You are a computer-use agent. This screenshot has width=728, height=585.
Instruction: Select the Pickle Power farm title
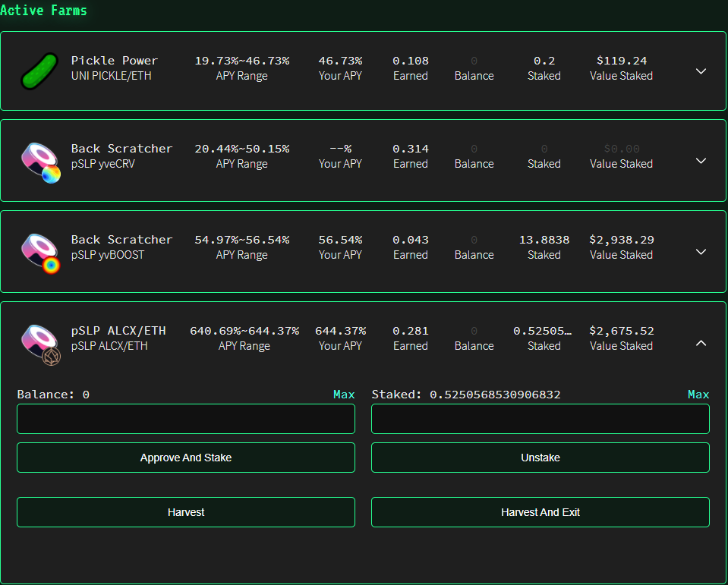pos(114,60)
